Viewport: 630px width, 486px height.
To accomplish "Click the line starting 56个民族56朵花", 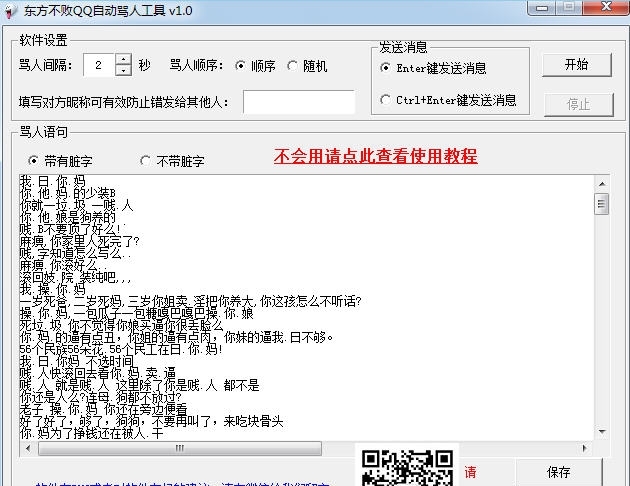I will point(121,349).
